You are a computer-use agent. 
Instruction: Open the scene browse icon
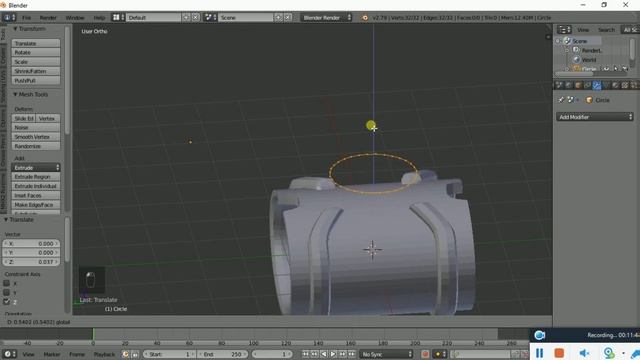click(x=211, y=18)
